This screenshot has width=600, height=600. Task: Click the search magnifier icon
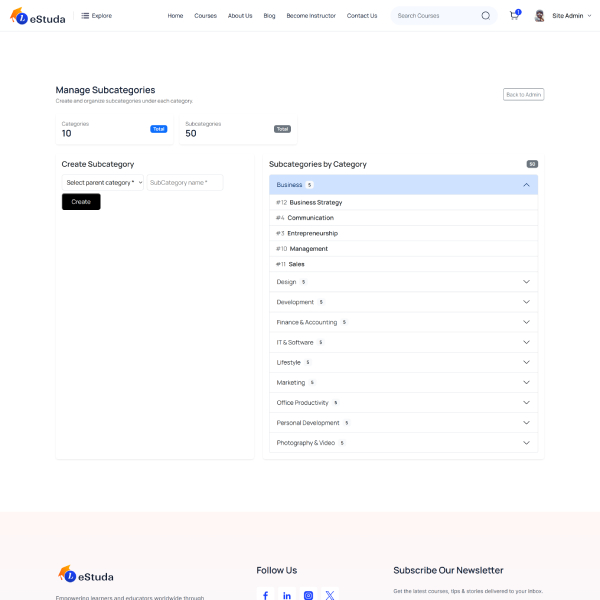(486, 16)
